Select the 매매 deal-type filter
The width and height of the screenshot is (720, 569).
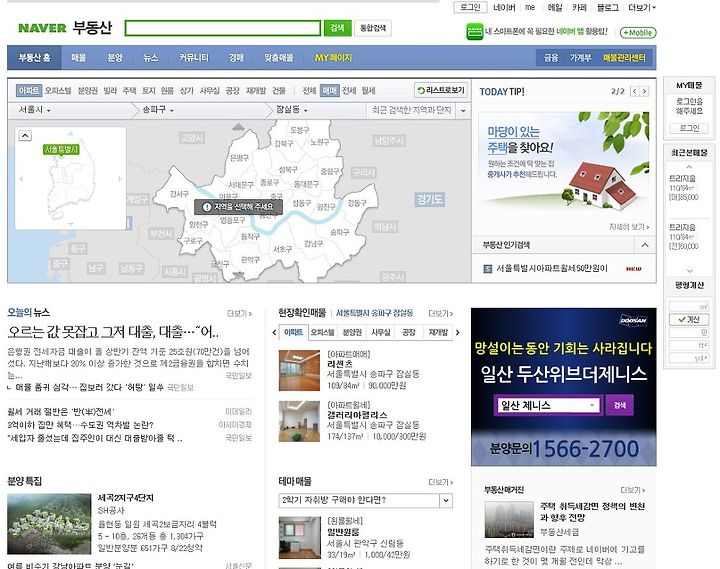pos(329,91)
